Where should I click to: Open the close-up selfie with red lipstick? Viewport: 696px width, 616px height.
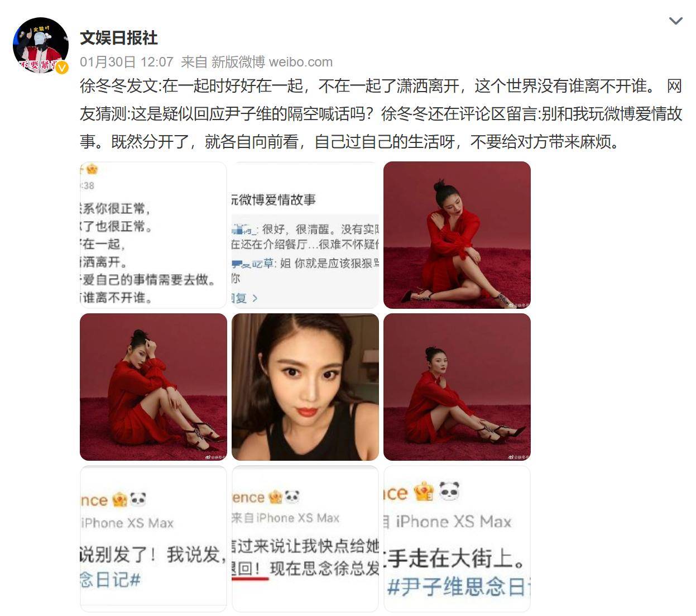click(305, 387)
